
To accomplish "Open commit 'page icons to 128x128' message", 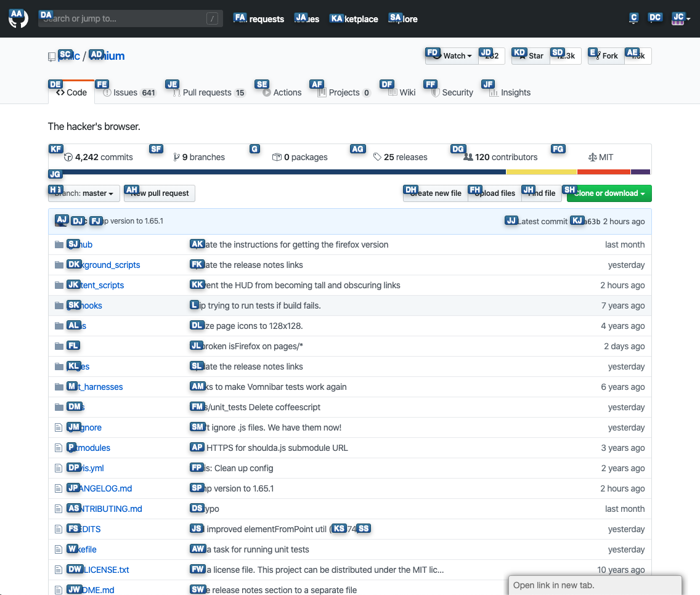I will 246,326.
